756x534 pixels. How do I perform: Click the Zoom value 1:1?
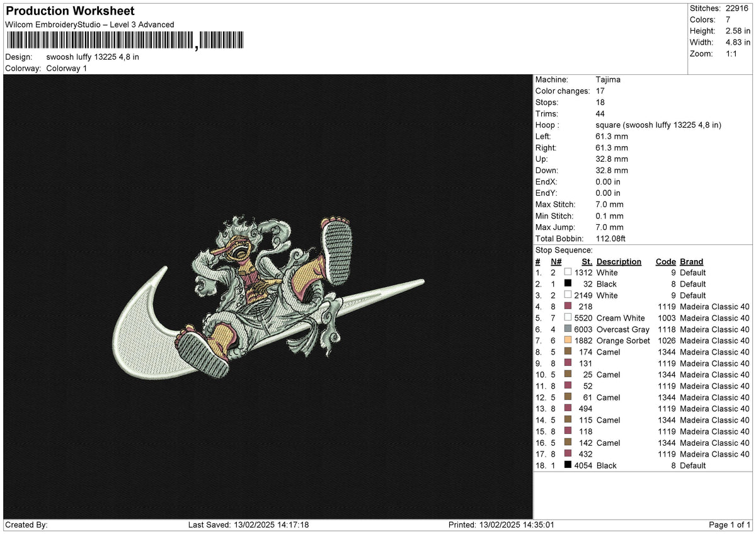[731, 54]
